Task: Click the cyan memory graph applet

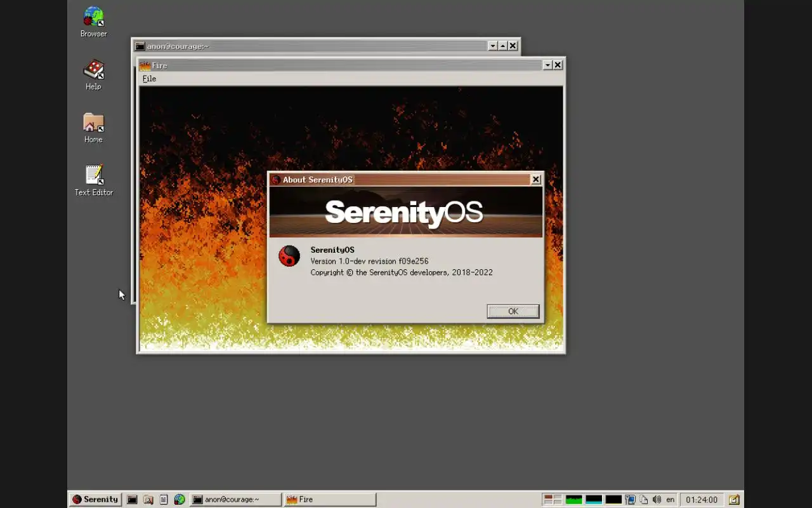Action: 594,500
